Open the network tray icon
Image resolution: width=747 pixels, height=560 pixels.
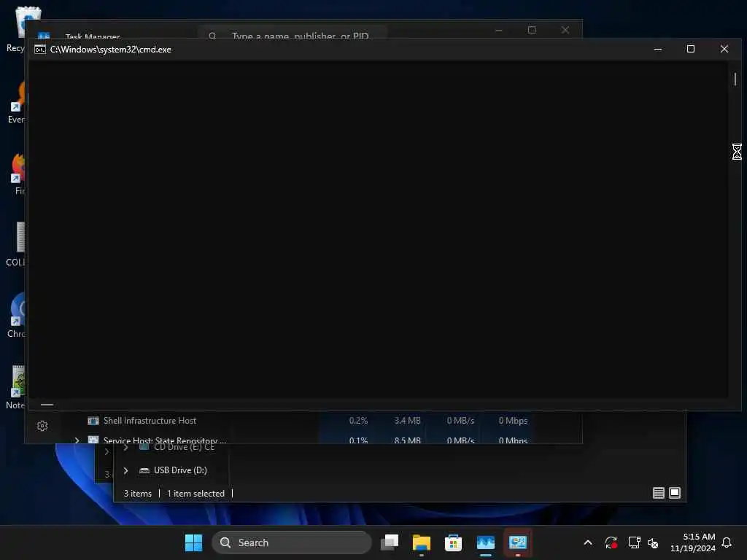pos(634,542)
